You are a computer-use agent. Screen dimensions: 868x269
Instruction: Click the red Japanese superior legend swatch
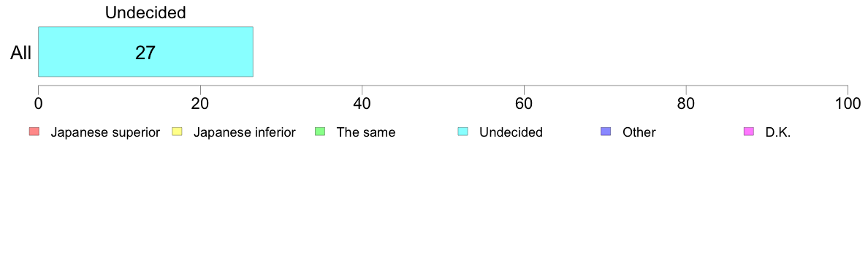pyautogui.click(x=34, y=132)
